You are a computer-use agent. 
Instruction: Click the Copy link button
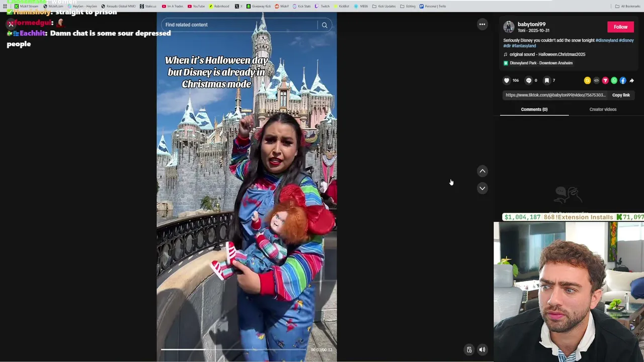pyautogui.click(x=621, y=95)
